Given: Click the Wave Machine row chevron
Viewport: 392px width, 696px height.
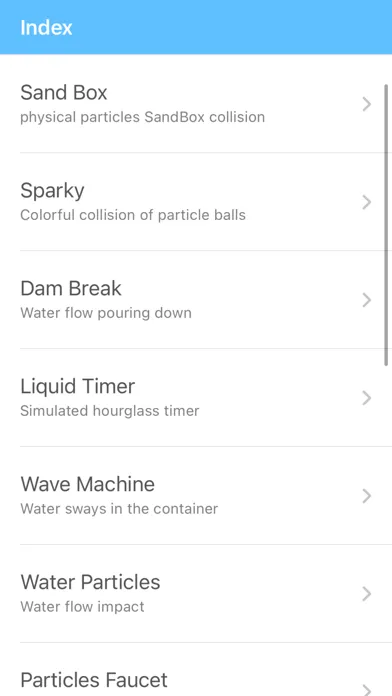Looking at the screenshot, I should [366, 496].
